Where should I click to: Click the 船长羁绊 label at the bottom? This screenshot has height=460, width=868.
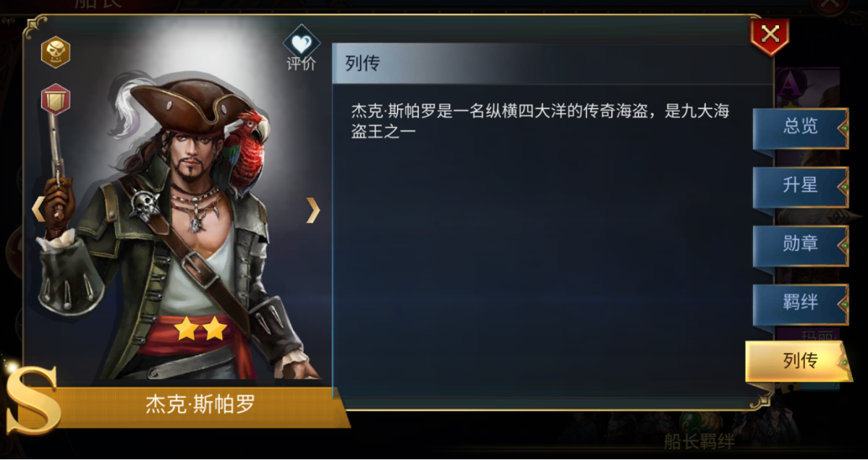pyautogui.click(x=700, y=441)
